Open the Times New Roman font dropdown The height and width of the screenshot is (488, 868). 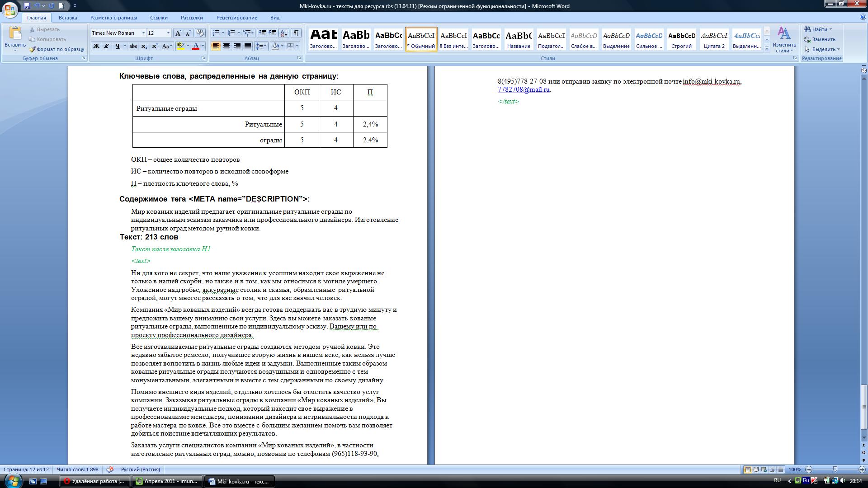tap(143, 33)
